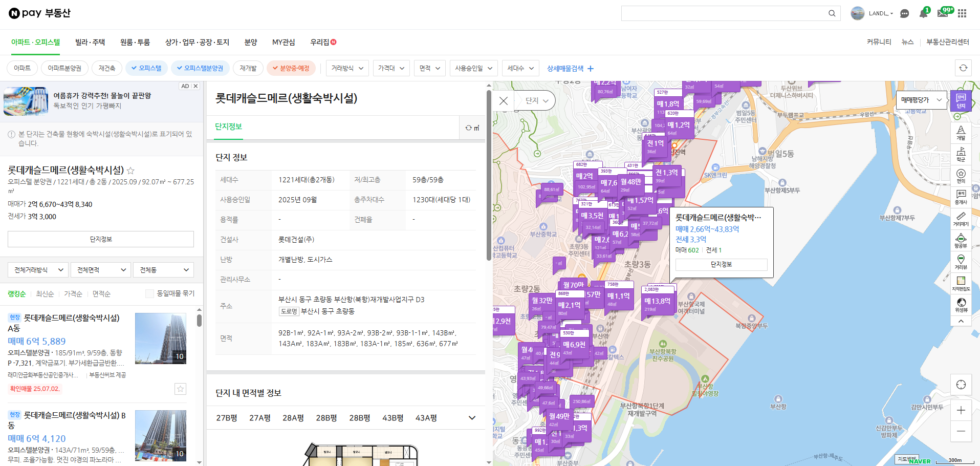Click the filter reset refresh icon

(963, 68)
